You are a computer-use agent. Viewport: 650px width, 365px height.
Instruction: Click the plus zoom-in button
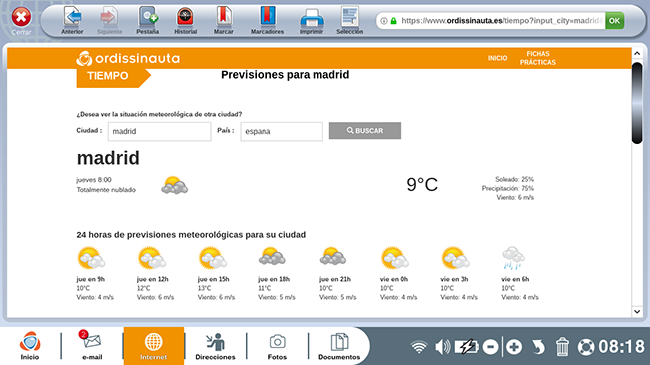(x=514, y=347)
